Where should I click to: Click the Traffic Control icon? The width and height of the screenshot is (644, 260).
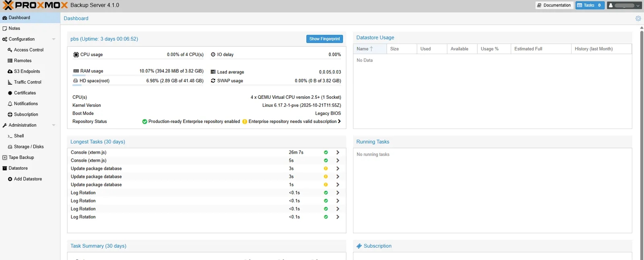(x=10, y=82)
